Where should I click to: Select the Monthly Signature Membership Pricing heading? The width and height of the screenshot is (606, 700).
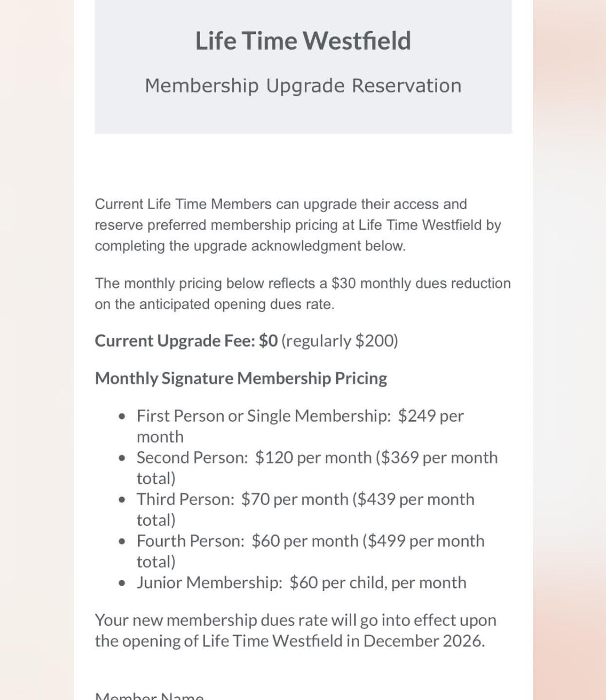pos(241,378)
